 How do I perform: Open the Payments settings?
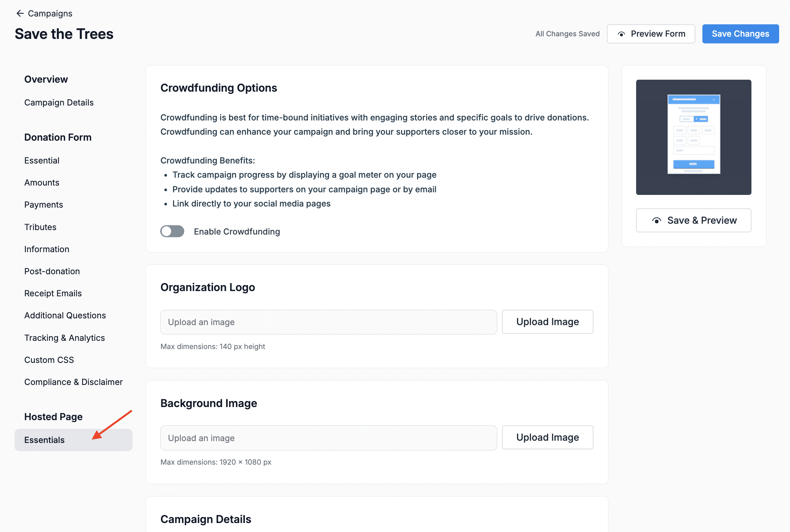(x=43, y=204)
